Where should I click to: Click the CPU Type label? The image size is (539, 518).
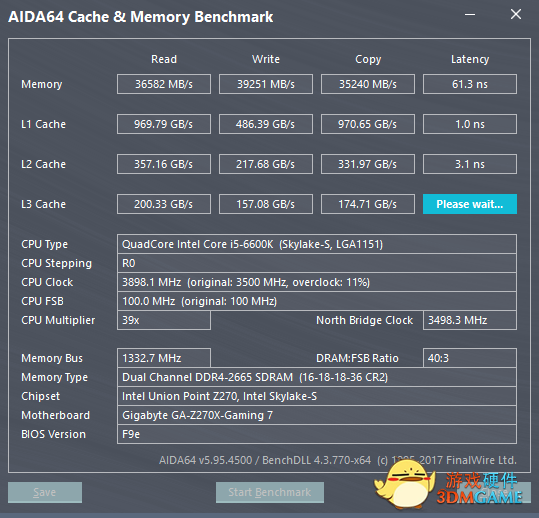pos(44,244)
